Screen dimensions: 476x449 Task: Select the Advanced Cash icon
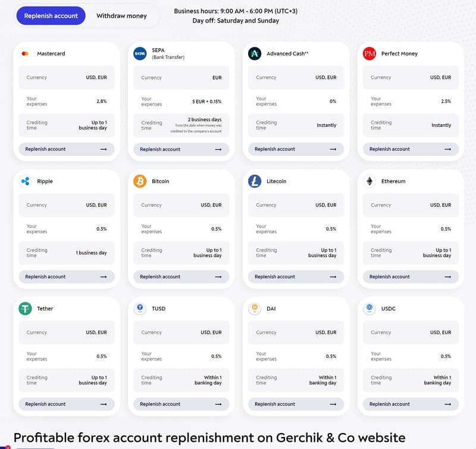(255, 53)
